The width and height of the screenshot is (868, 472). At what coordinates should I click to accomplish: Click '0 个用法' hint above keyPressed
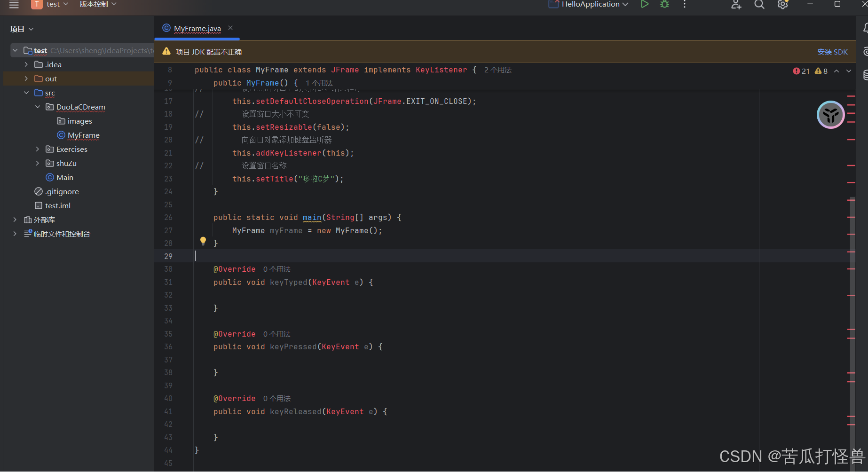click(277, 334)
